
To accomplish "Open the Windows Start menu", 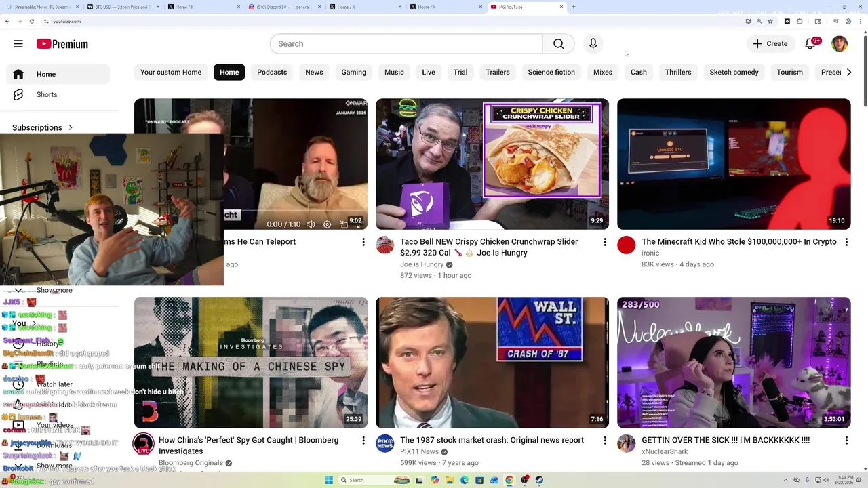I will click(x=329, y=480).
